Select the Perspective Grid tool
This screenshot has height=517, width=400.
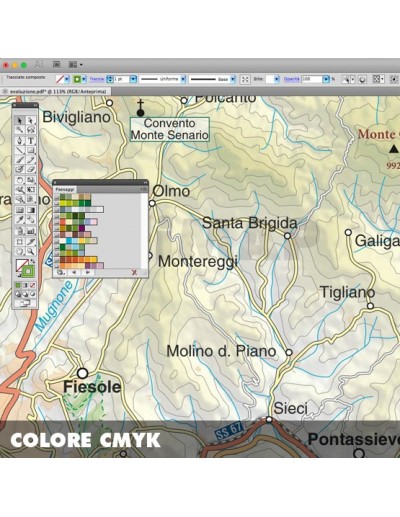point(31,199)
